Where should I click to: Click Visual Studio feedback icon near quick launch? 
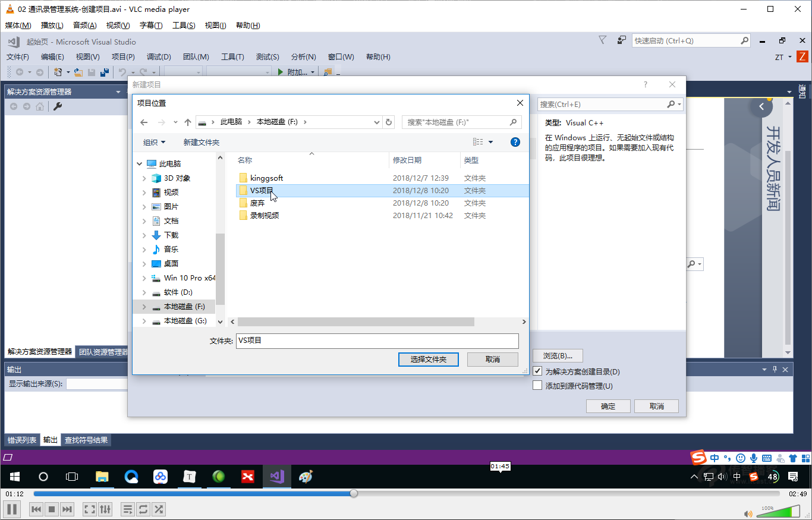tap(621, 40)
